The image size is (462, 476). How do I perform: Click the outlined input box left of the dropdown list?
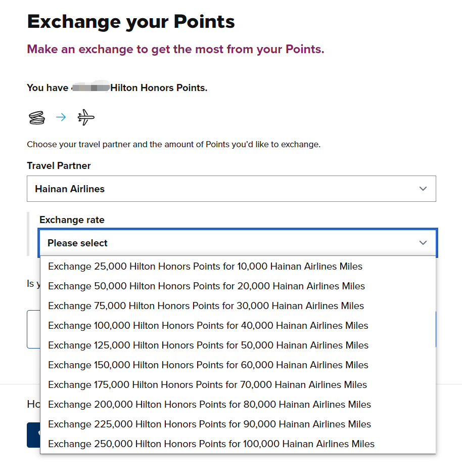pyautogui.click(x=33, y=329)
